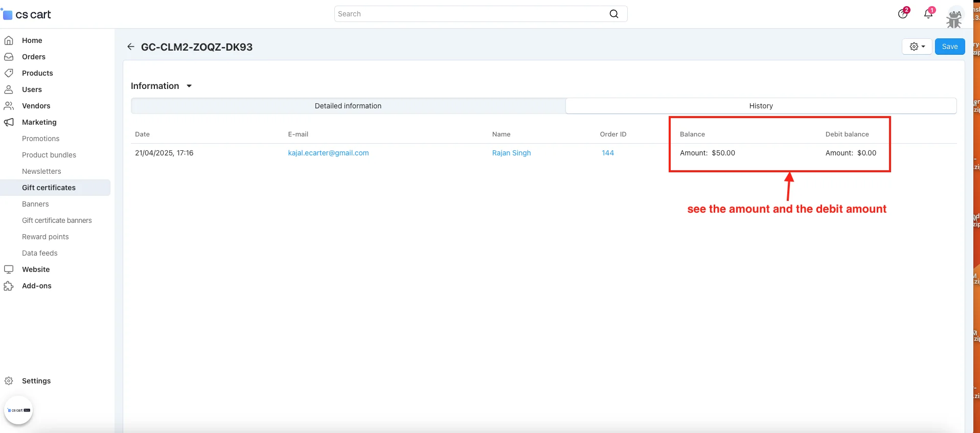980x433 pixels.
Task: Collapse the Marketing menu
Action: click(x=39, y=122)
